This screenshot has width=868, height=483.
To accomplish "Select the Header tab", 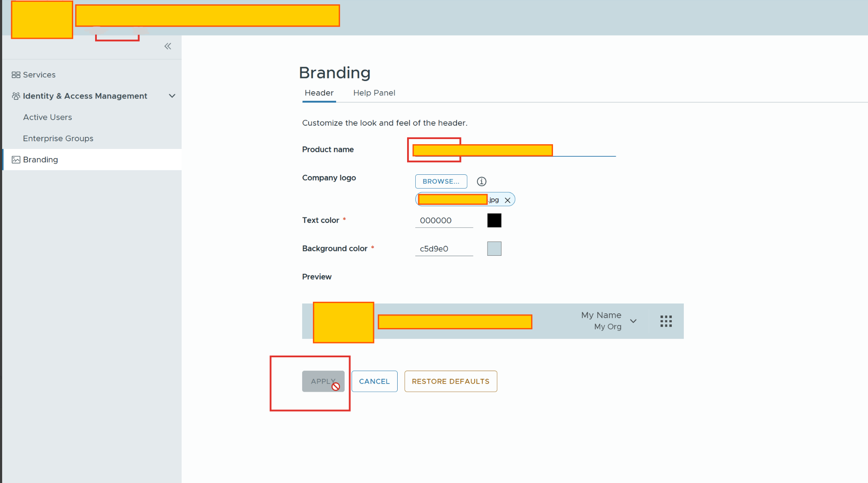I will click(x=319, y=93).
